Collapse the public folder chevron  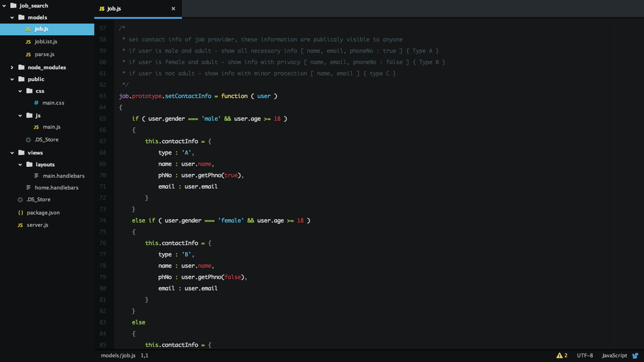[12, 79]
